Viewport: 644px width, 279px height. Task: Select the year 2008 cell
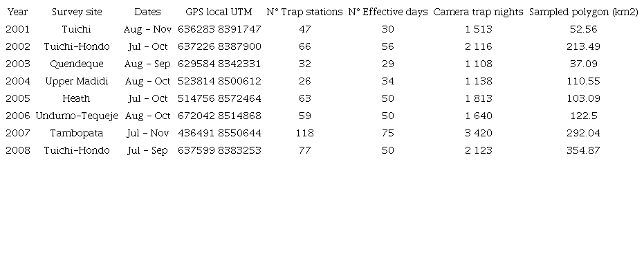(x=17, y=150)
